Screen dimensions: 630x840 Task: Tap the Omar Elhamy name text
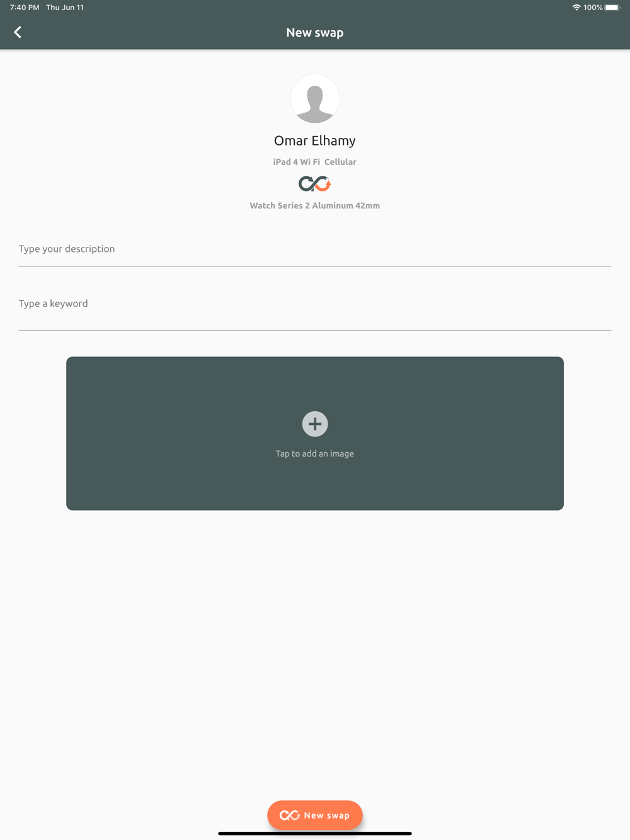click(315, 140)
